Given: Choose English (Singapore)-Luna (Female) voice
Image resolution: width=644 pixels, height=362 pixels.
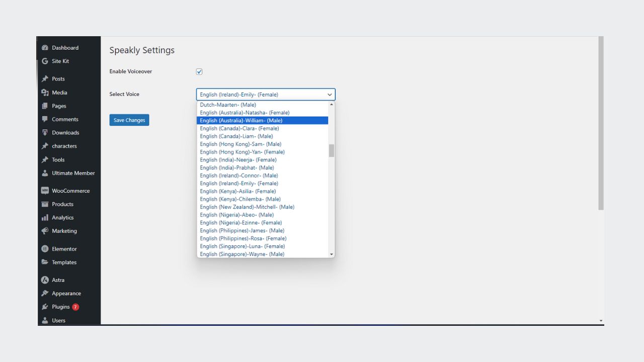Looking at the screenshot, I should click(262, 246).
